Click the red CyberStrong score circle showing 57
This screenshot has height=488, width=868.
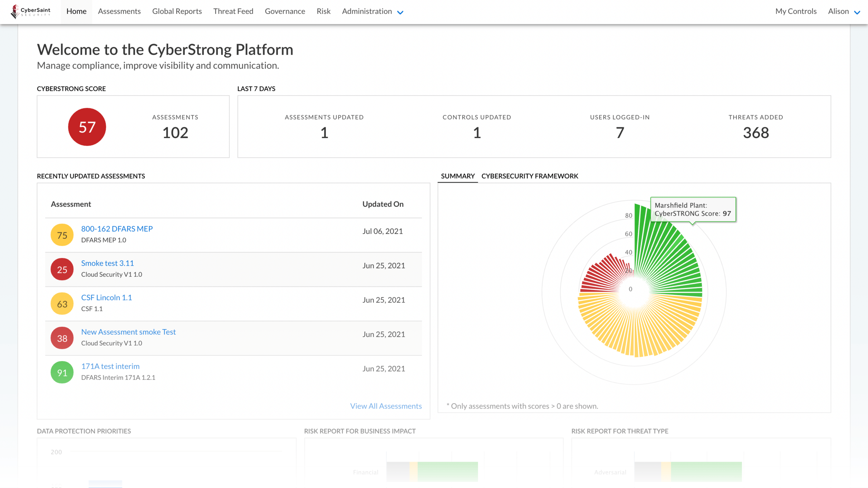pos(87,127)
